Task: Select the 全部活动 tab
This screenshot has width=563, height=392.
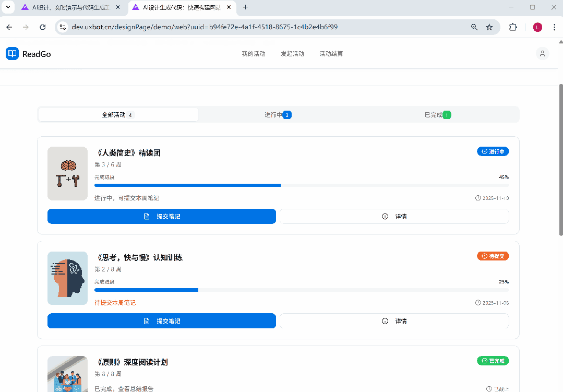Action: point(118,115)
